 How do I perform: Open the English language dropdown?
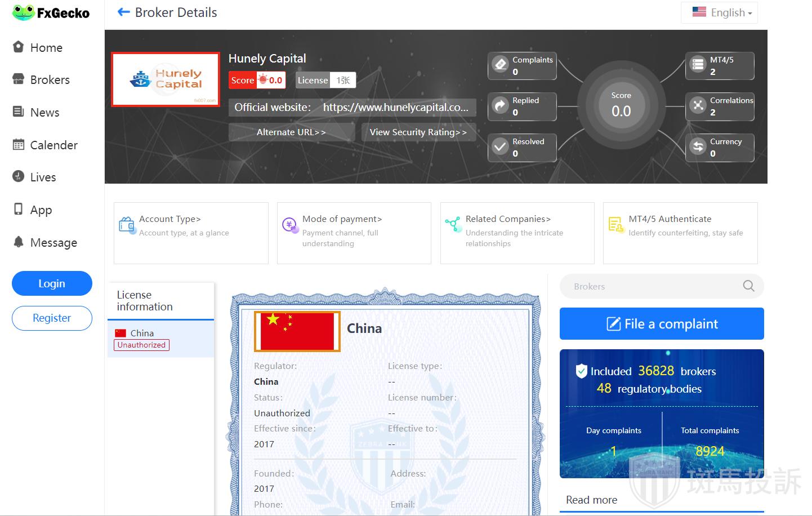(x=722, y=12)
